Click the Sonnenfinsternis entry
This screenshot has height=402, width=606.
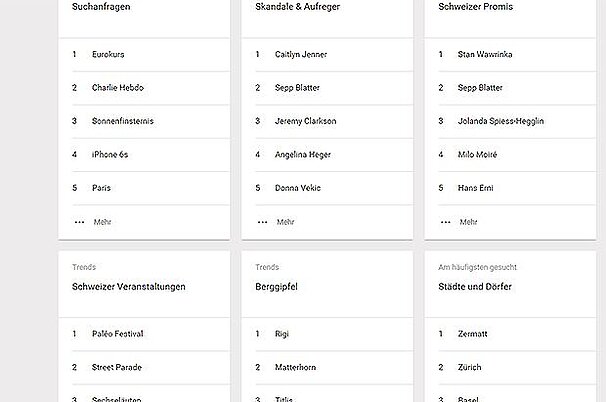click(x=122, y=121)
